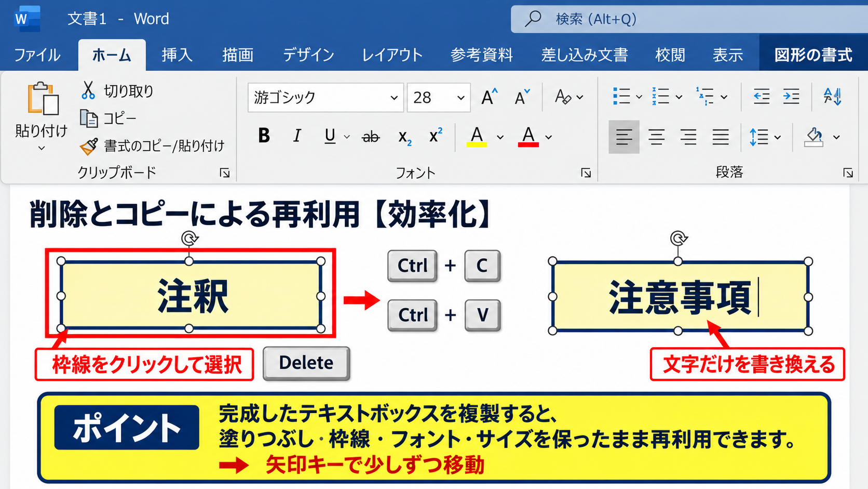
Task: Toggle Italic formatting
Action: 297,136
